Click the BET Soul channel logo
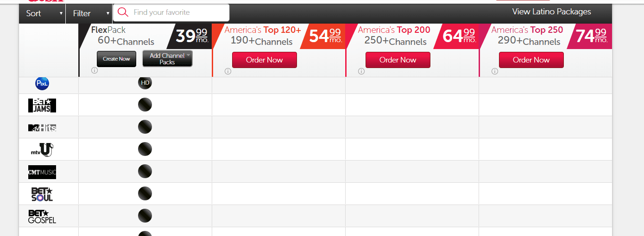Screen dimensions: 644x236 pos(42,194)
